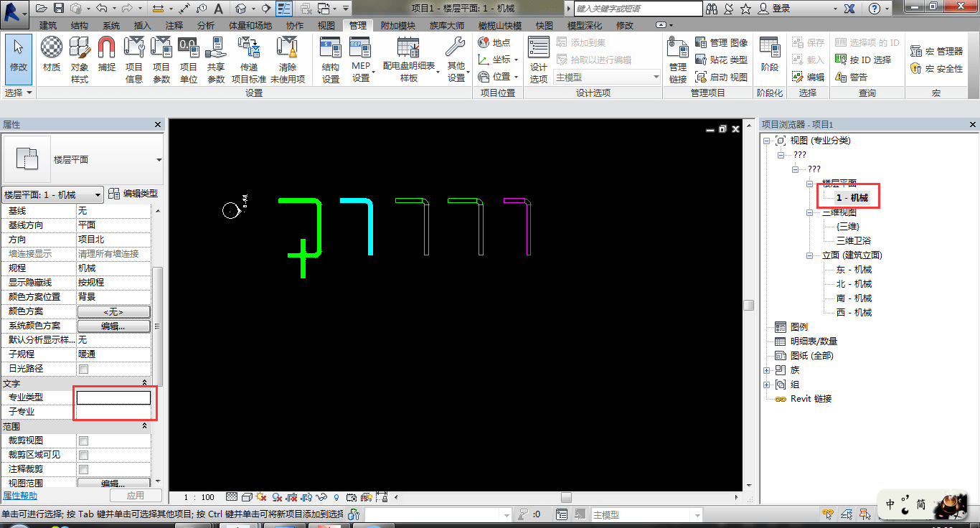
Task: Toggle 裁剪视图 checkbox
Action: pyautogui.click(x=83, y=440)
